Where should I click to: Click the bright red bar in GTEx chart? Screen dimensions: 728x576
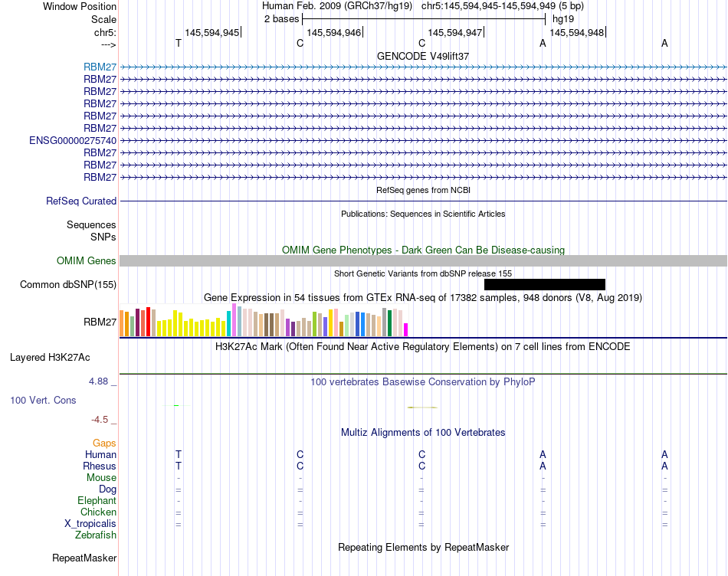point(148,322)
